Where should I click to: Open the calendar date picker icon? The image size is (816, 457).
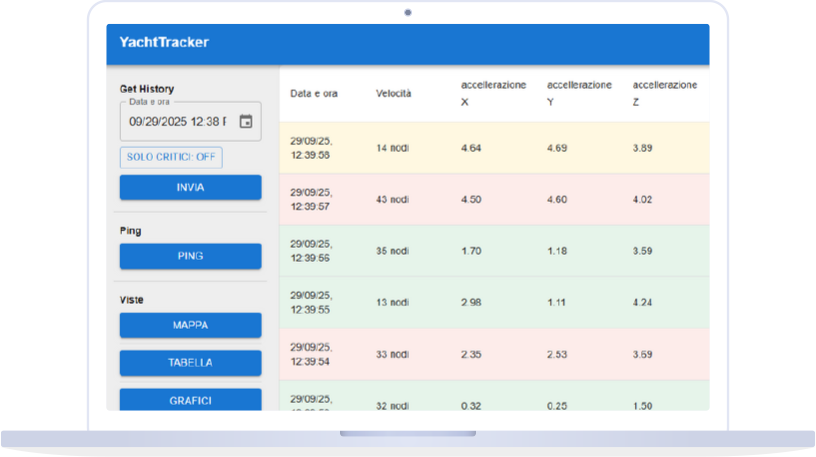click(x=246, y=122)
